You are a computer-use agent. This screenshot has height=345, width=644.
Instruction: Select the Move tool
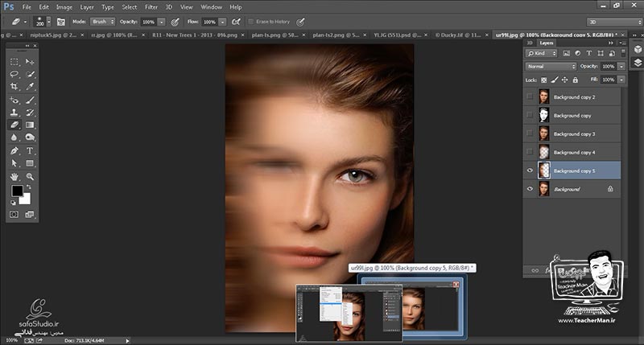coord(30,62)
